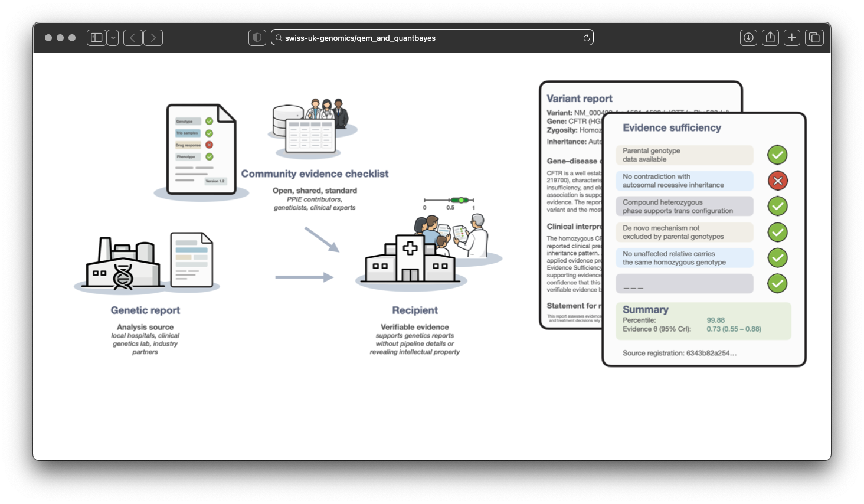Click the Inheritance line in Variant report

coord(574,142)
